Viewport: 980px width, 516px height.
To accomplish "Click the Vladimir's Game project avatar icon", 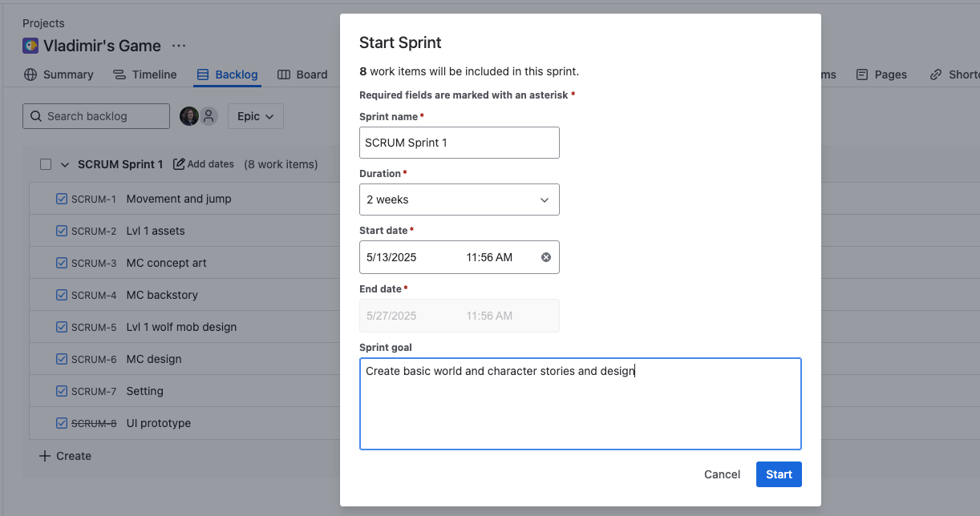I will [x=30, y=46].
